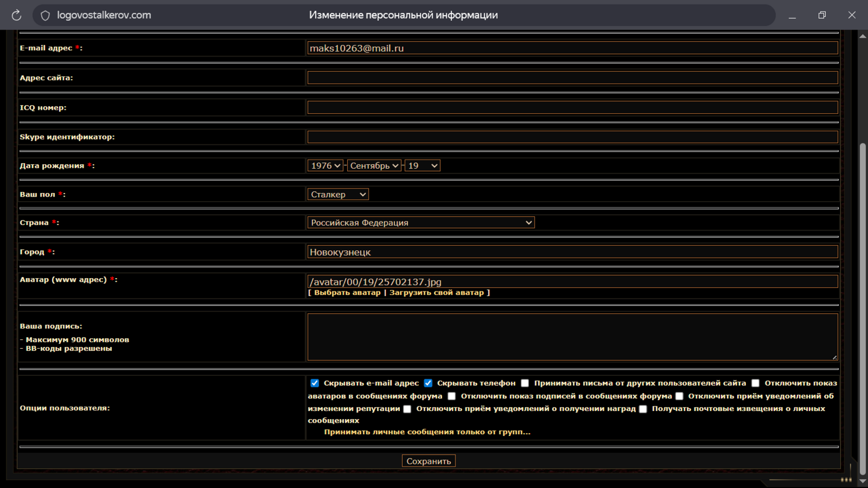Click the shield site-info icon
This screenshot has height=488, width=868.
(x=45, y=16)
